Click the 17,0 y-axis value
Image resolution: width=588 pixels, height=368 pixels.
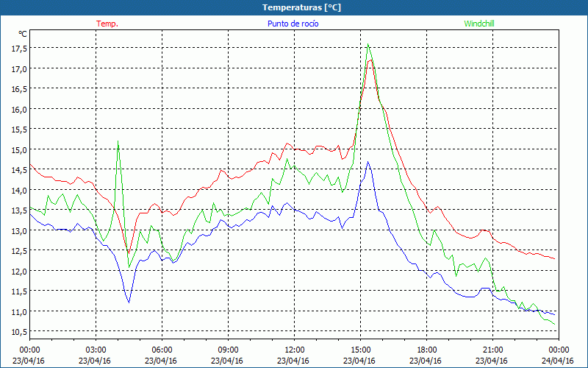[x=20, y=68]
